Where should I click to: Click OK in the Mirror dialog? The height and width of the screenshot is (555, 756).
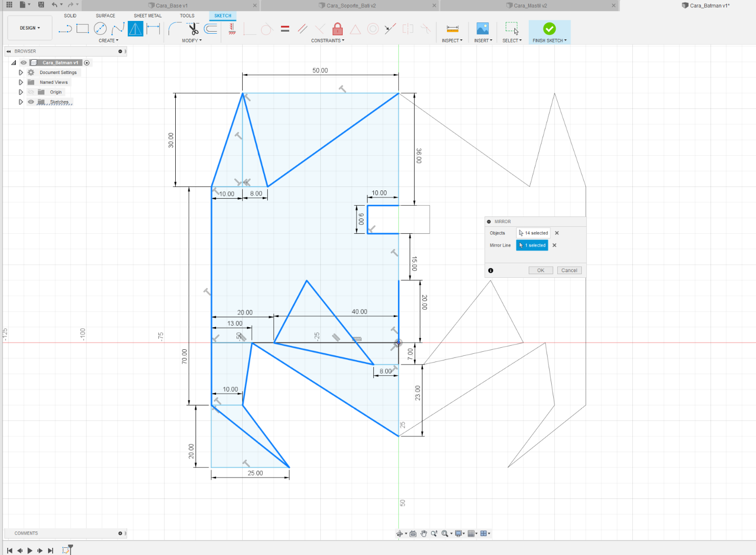(x=540, y=271)
